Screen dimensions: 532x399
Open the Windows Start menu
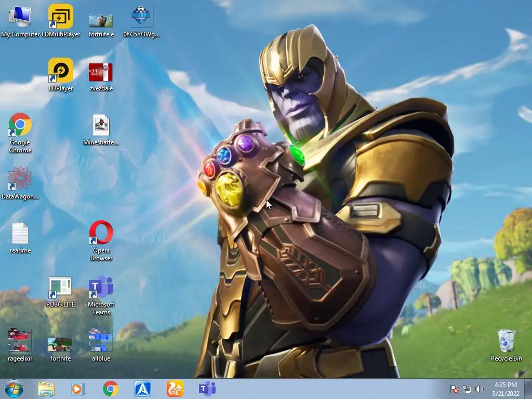coord(14,389)
